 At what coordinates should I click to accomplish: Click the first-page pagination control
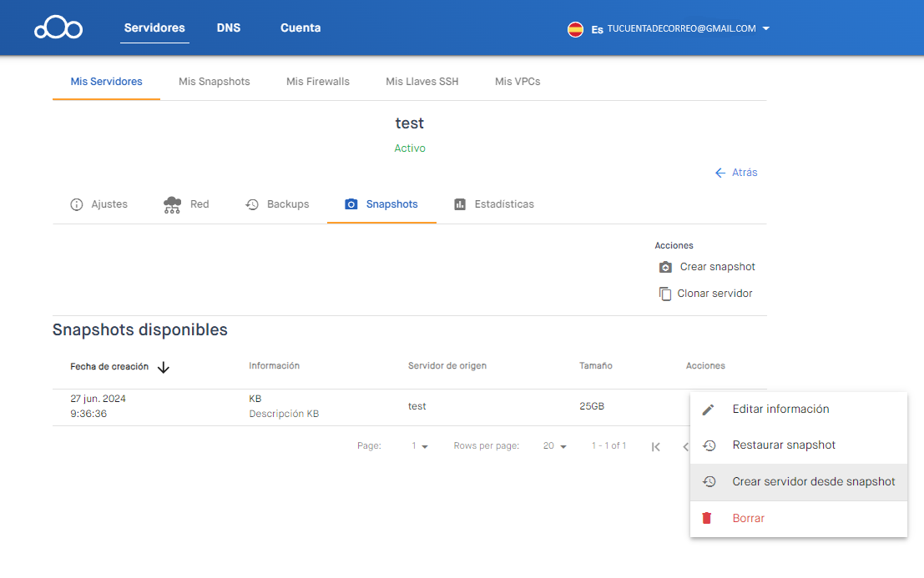tap(655, 445)
